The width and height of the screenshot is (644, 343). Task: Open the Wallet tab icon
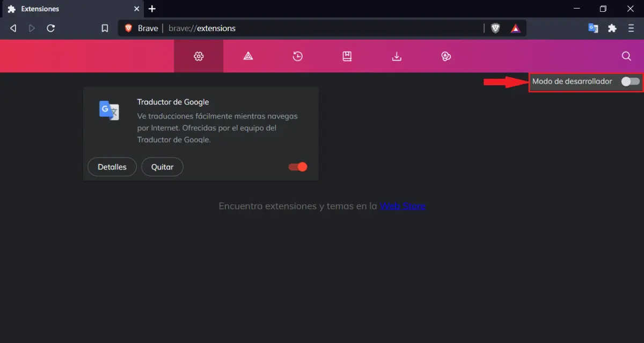[446, 56]
